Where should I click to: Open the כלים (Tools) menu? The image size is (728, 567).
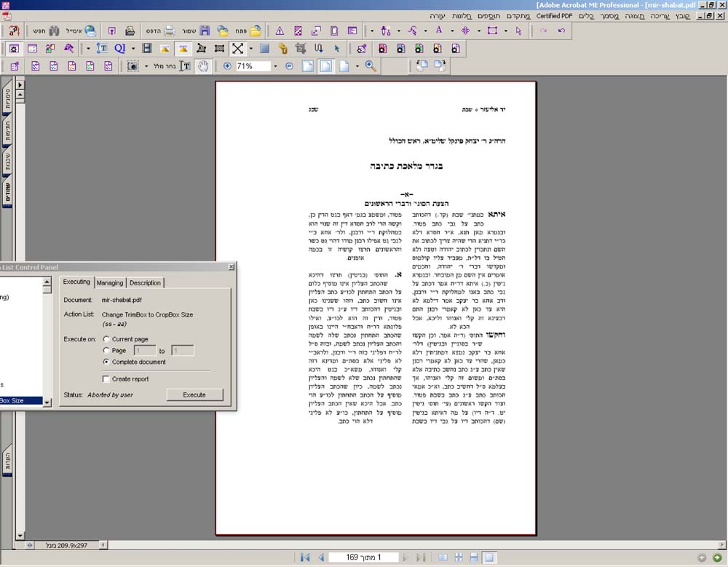[586, 16]
